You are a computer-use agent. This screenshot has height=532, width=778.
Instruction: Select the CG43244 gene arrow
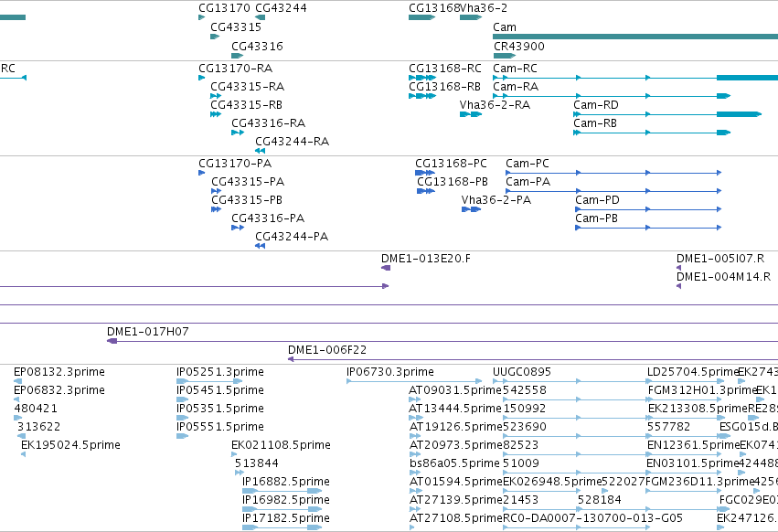(x=260, y=17)
